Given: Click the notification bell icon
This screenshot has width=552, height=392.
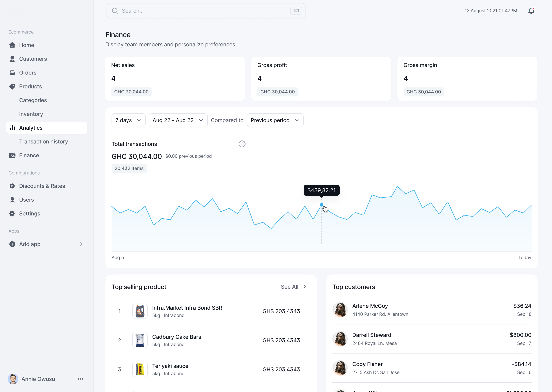Looking at the screenshot, I should click(x=531, y=11).
